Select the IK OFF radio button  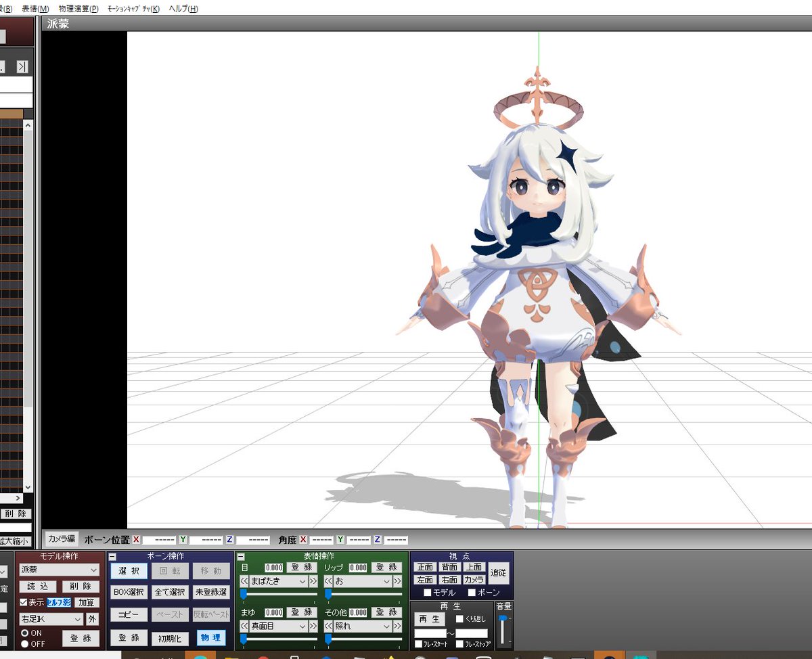(x=24, y=643)
